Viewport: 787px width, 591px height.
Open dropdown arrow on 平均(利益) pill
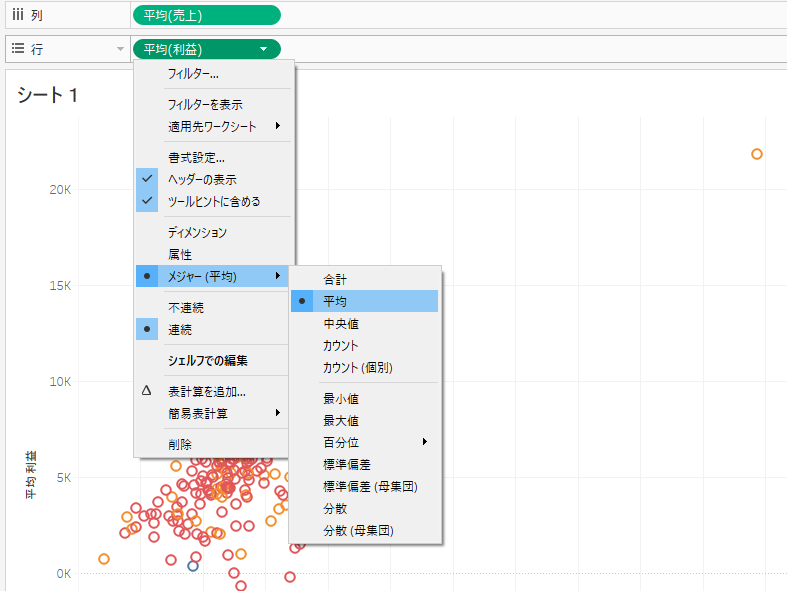tap(263, 49)
